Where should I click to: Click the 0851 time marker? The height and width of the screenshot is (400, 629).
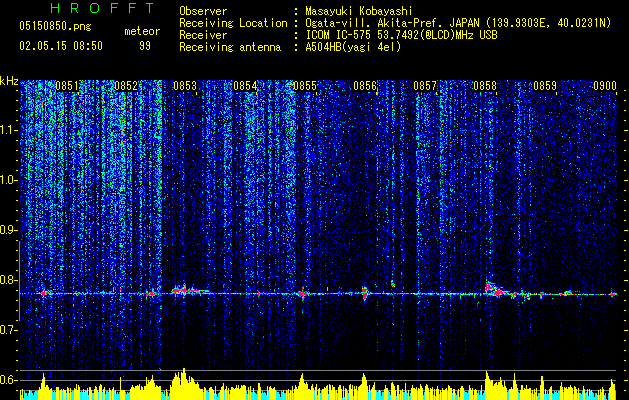(67, 86)
